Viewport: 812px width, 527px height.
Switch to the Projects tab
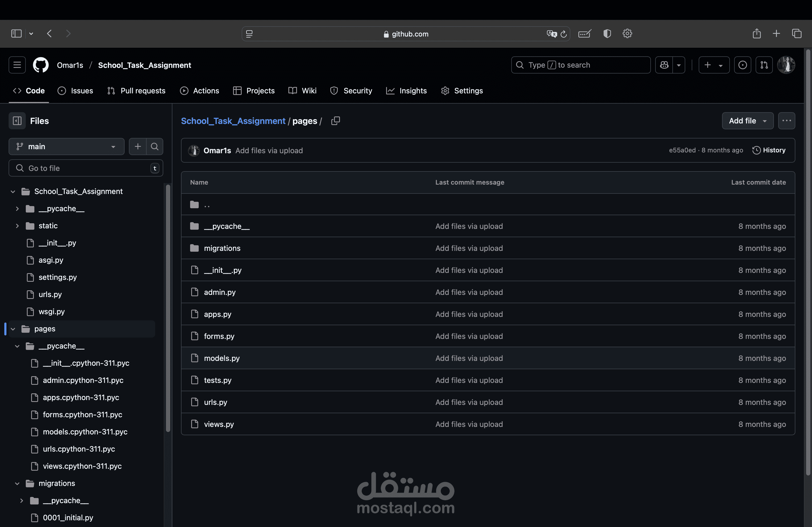[253, 91]
